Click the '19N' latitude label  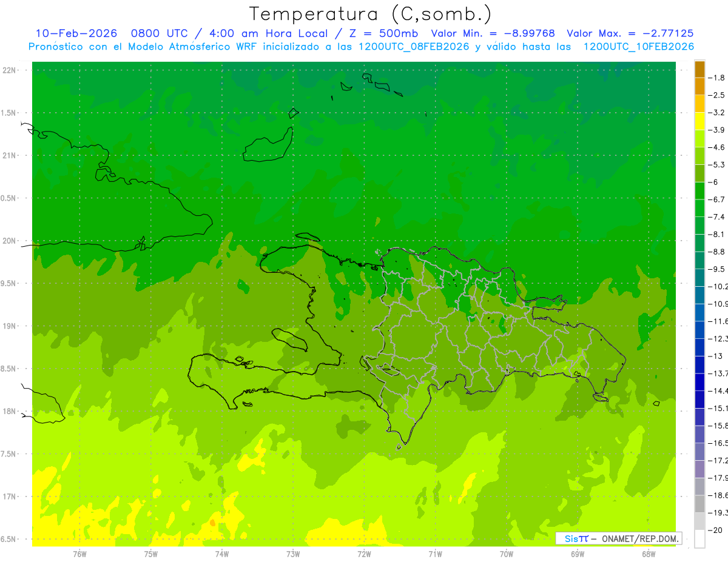(x=10, y=326)
